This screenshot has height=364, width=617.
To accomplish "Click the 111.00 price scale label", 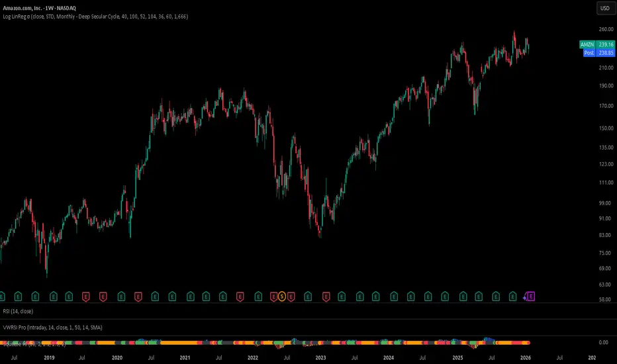I will click(606, 183).
